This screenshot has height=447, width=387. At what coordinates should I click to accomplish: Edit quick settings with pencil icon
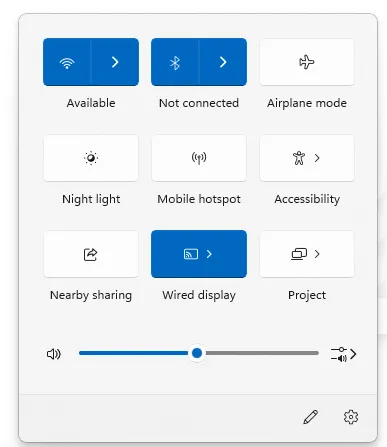311,417
